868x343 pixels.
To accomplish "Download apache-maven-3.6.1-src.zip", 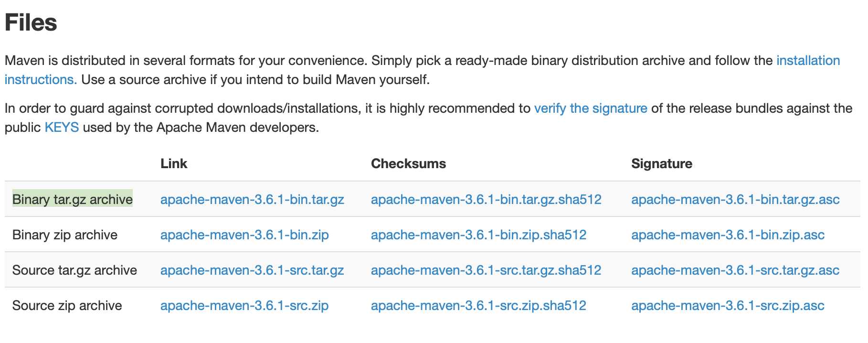I will point(244,305).
